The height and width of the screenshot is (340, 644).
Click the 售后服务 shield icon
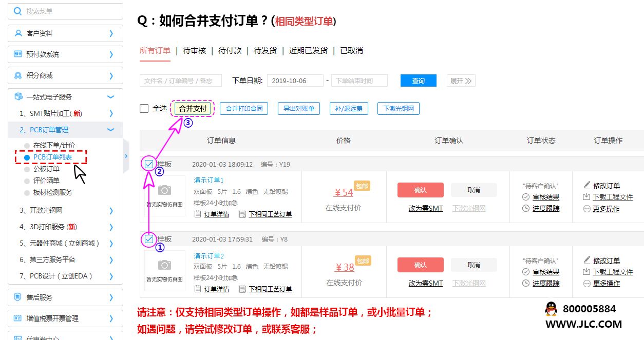[18, 297]
